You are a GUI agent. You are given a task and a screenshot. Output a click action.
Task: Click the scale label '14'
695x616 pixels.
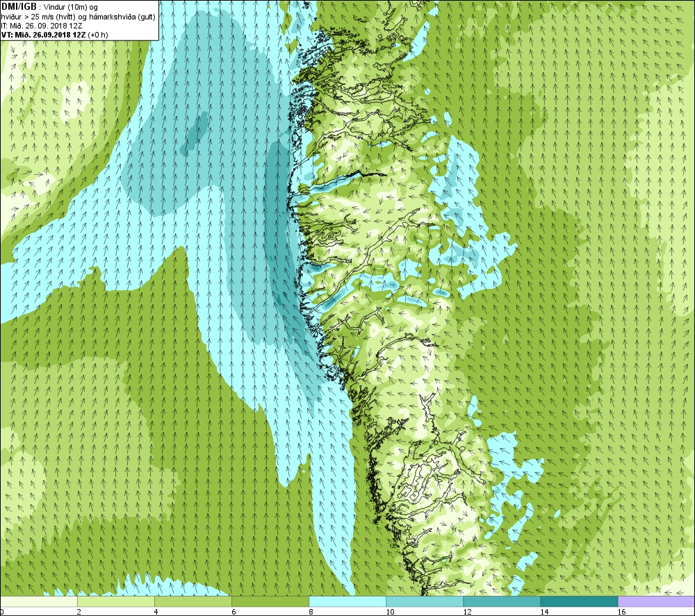[544, 612]
